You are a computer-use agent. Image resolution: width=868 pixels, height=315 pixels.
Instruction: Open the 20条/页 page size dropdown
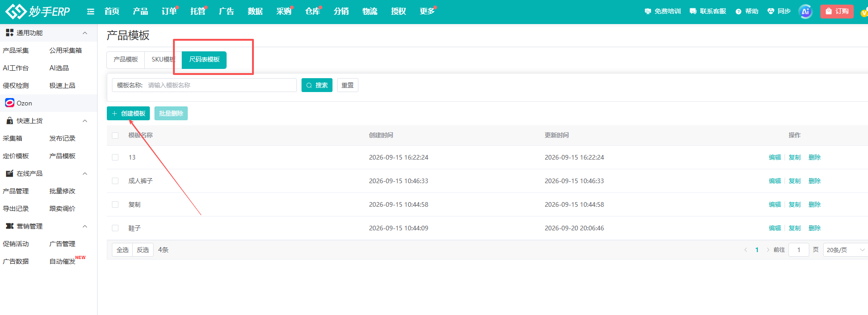pyautogui.click(x=845, y=250)
